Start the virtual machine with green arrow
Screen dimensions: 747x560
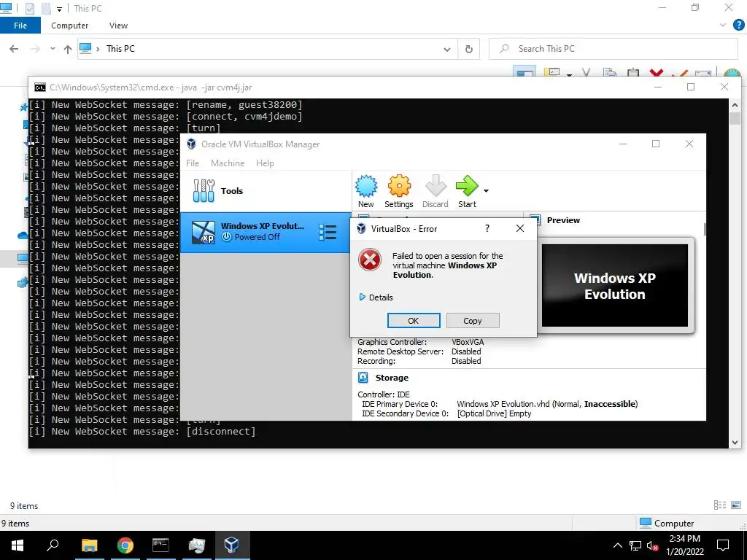467,192
